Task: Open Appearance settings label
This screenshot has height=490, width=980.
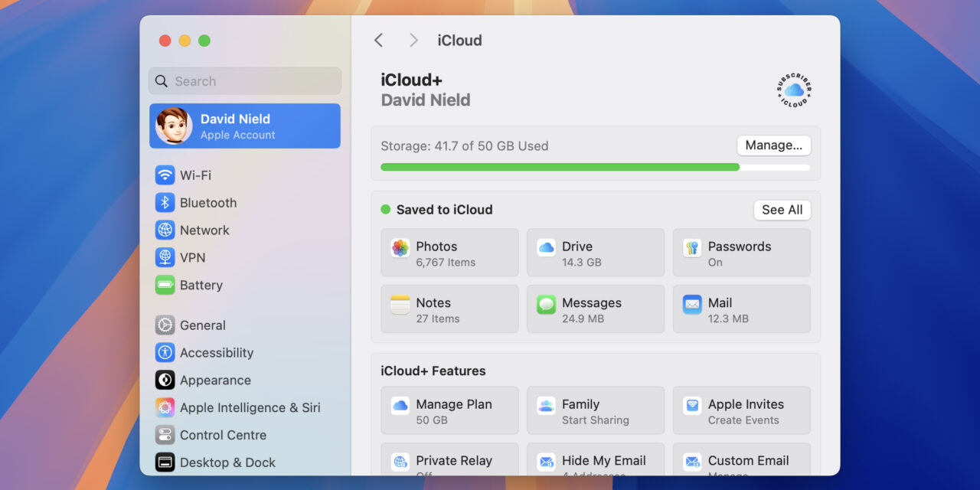Action: 215,381
